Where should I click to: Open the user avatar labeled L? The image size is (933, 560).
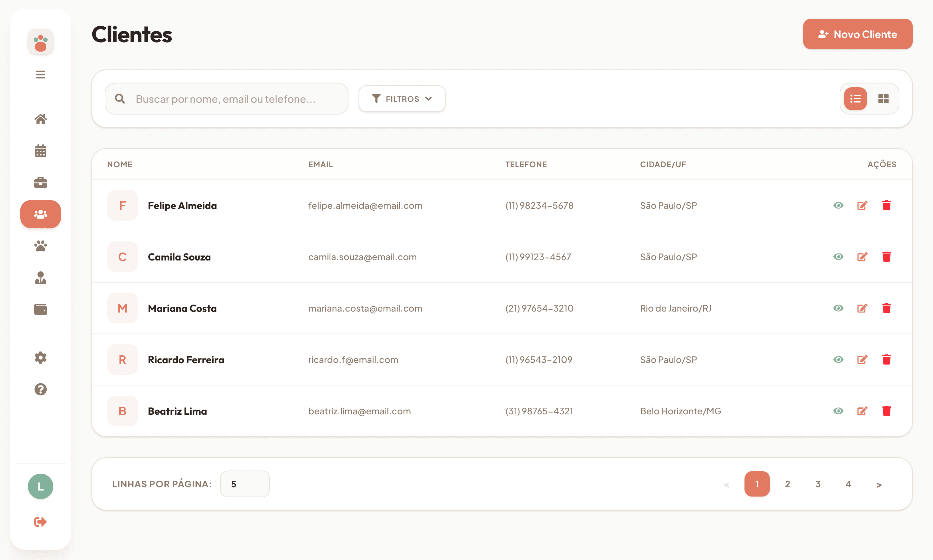[x=40, y=486]
